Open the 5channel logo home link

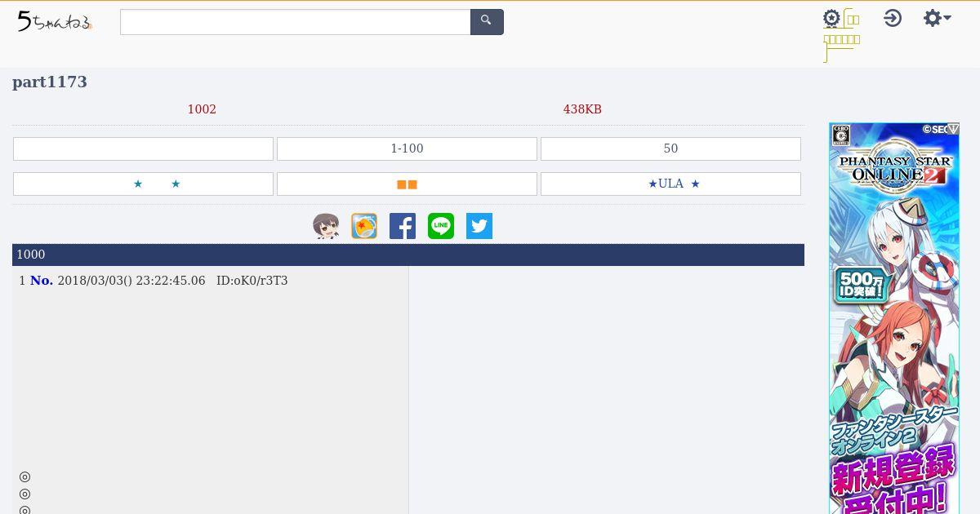[x=55, y=22]
